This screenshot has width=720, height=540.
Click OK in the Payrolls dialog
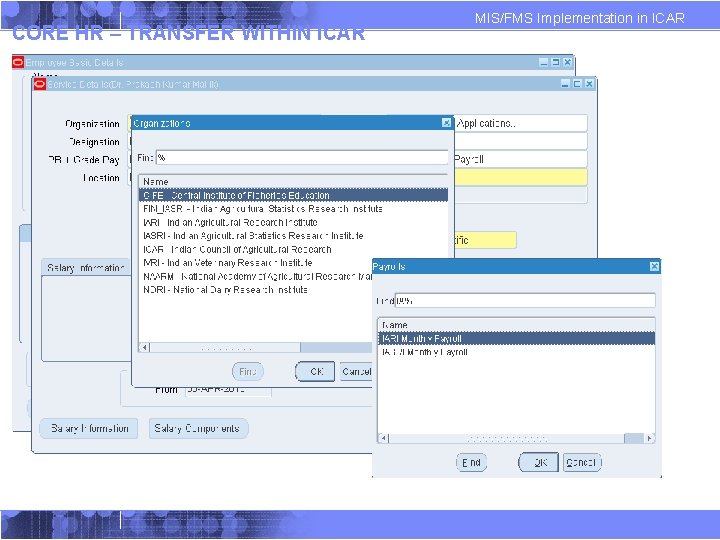pos(539,462)
